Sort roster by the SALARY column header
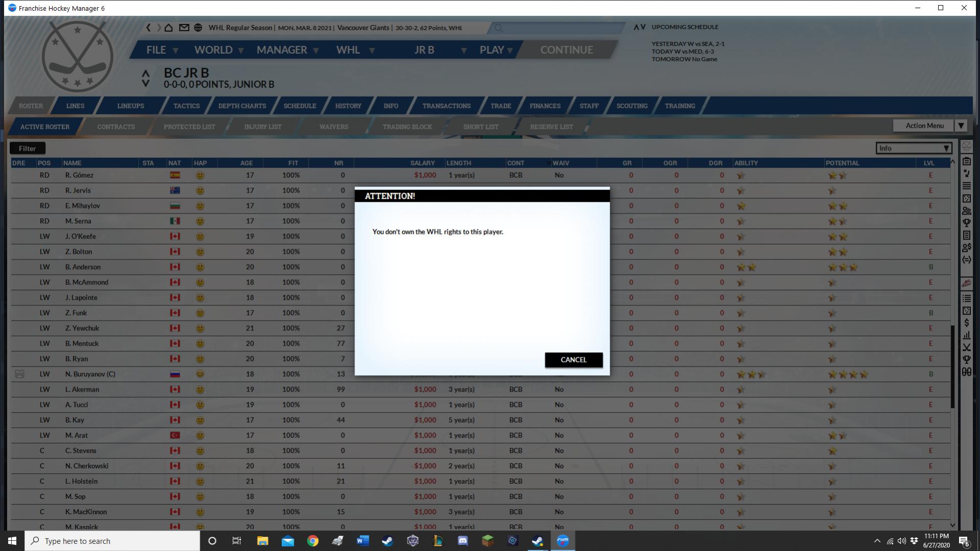The height and width of the screenshot is (551, 980). pos(422,163)
